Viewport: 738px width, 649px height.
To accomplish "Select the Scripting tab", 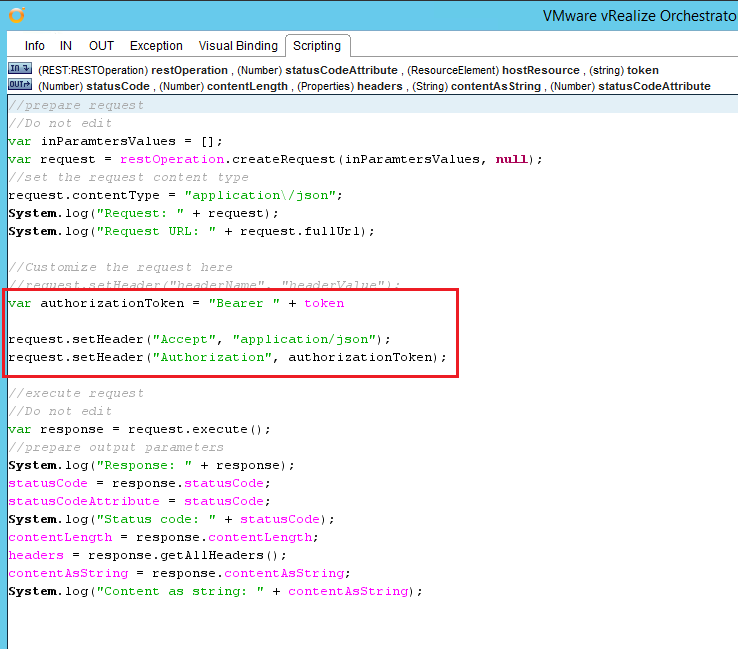I will pyautogui.click(x=317, y=46).
